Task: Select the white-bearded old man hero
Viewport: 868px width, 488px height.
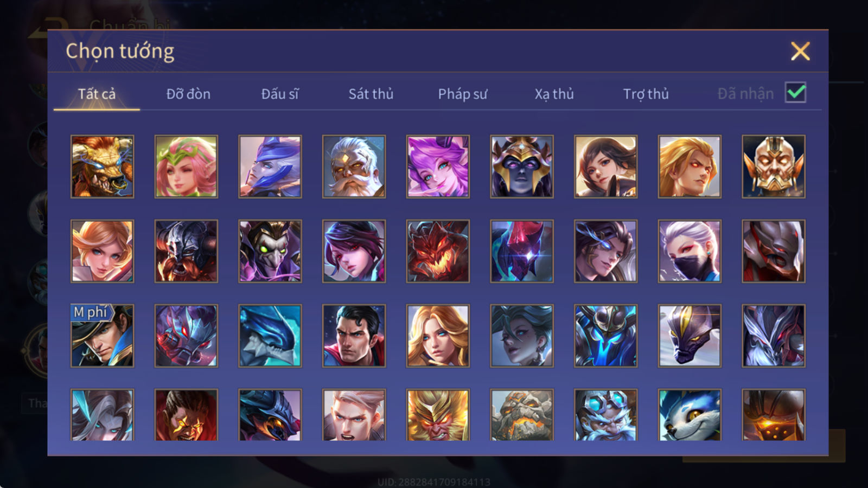Action: (354, 166)
